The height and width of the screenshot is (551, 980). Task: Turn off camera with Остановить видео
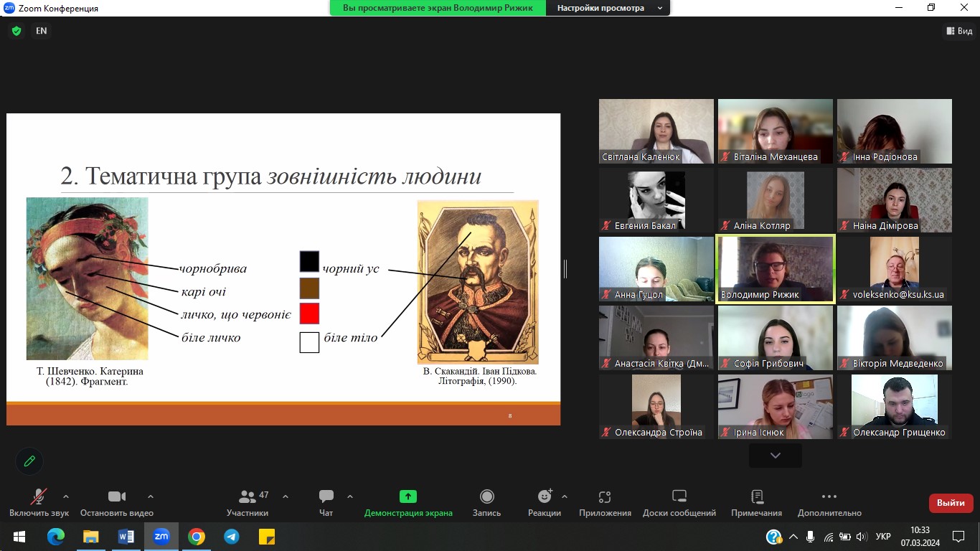point(117,503)
